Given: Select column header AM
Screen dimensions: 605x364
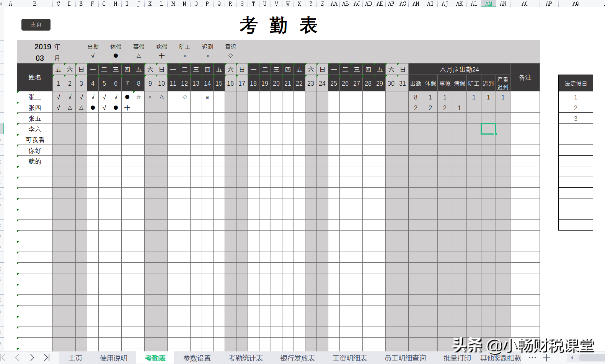Looking at the screenshot, I should (488, 3).
